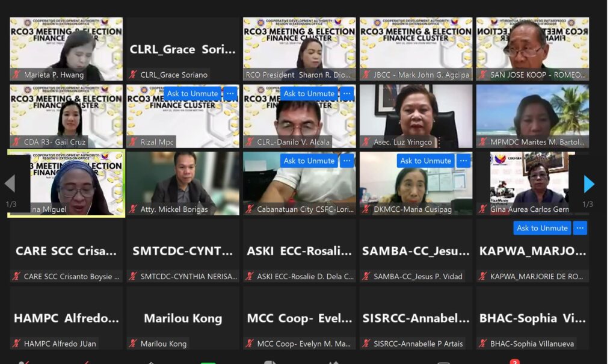Open more options on Cabanatuan City CSFC tile
The image size is (616, 364).
tap(347, 161)
